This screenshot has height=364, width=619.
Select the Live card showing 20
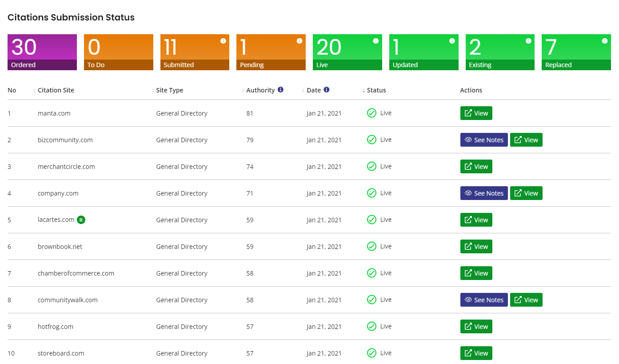(x=347, y=52)
